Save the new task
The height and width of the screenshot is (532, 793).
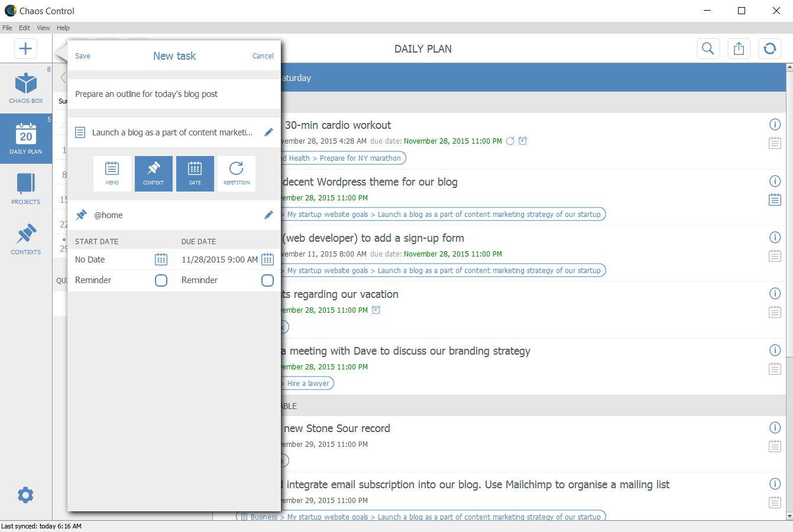click(x=83, y=56)
